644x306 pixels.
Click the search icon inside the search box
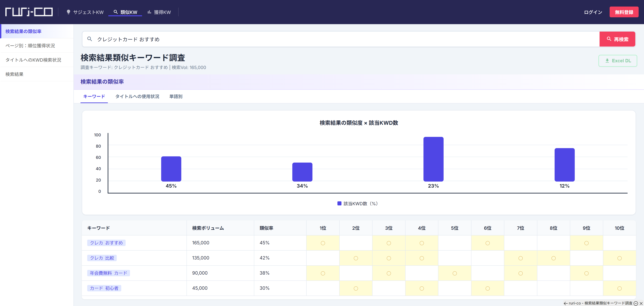90,39
